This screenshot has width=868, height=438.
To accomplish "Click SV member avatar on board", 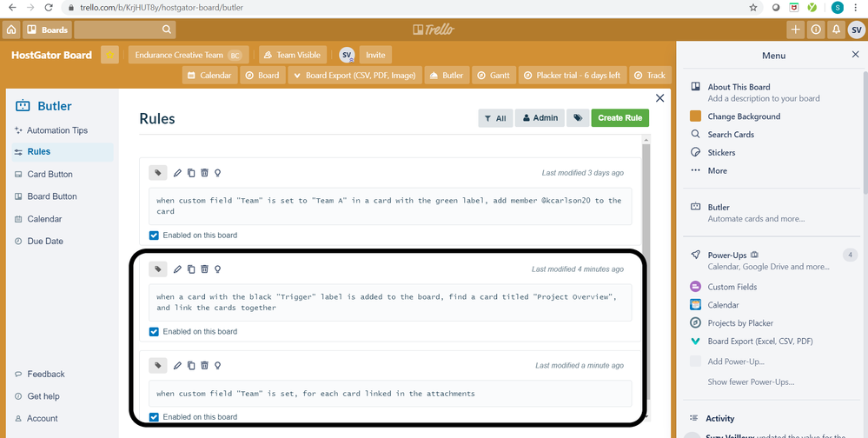I will 347,55.
